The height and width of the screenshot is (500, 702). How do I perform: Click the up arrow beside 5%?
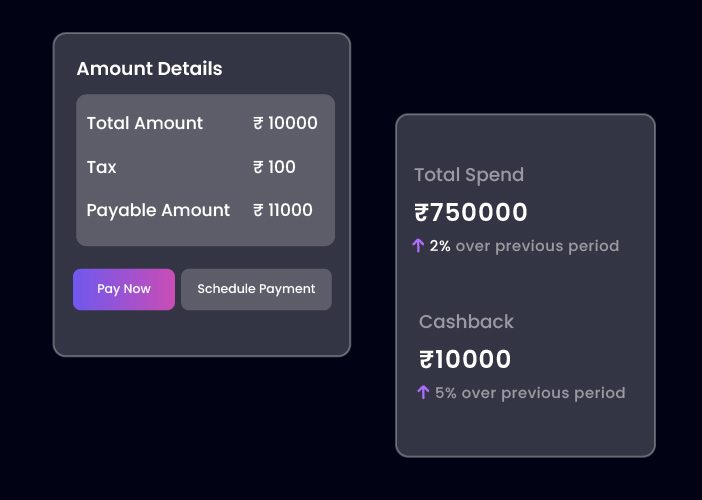tap(423, 393)
